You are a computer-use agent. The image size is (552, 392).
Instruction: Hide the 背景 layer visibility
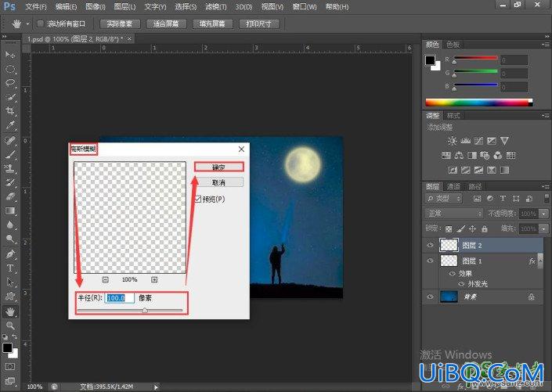(x=430, y=297)
